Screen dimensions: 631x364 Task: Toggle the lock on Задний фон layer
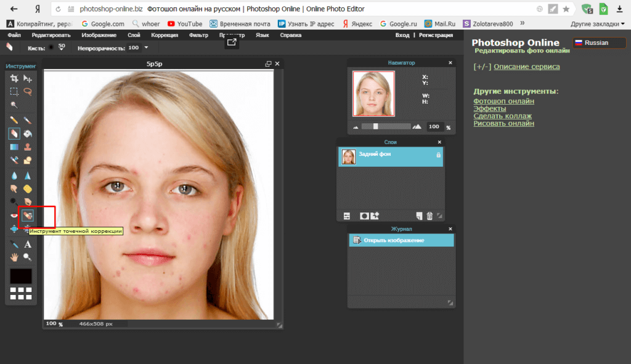(438, 155)
